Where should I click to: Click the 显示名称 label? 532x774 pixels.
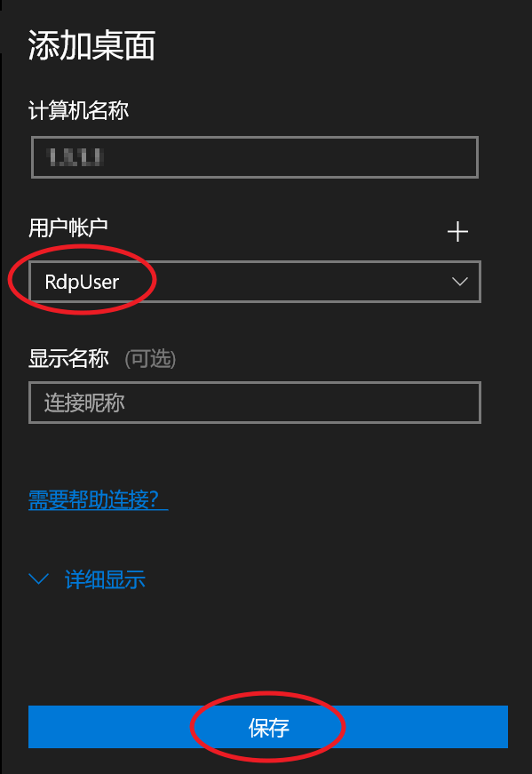(68, 358)
